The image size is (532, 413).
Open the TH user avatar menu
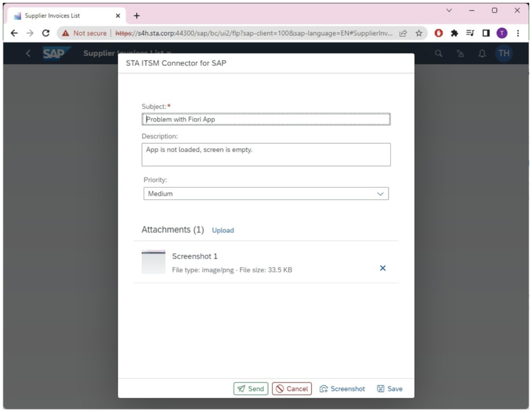(504, 54)
